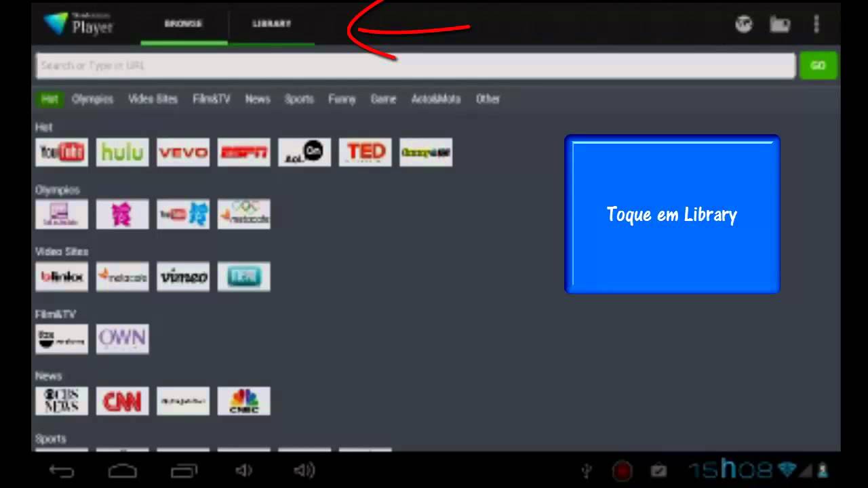
Task: Tap the Android home button
Action: pyautogui.click(x=123, y=470)
